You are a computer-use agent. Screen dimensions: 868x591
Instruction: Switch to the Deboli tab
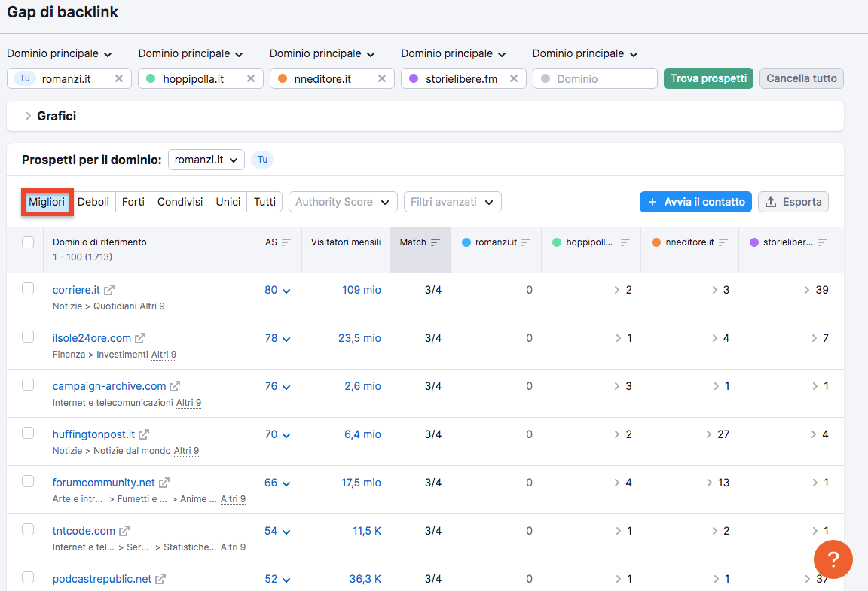point(93,202)
